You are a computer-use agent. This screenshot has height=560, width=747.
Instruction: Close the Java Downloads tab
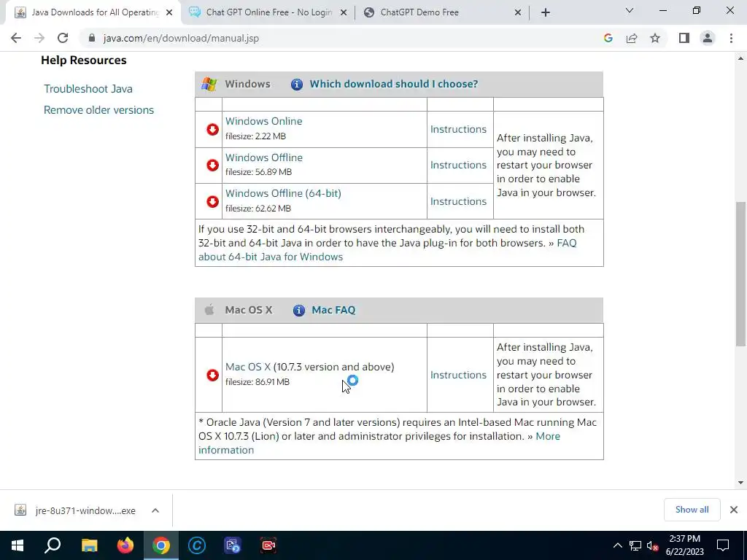pyautogui.click(x=169, y=13)
